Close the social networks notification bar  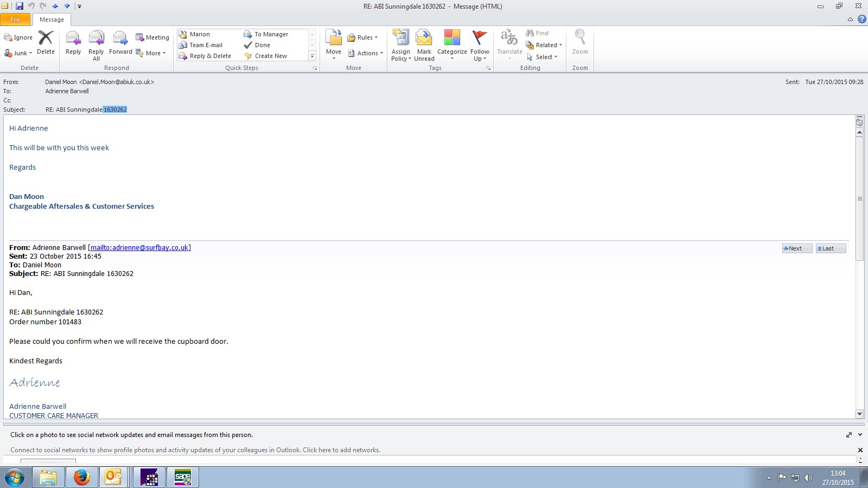860,450
